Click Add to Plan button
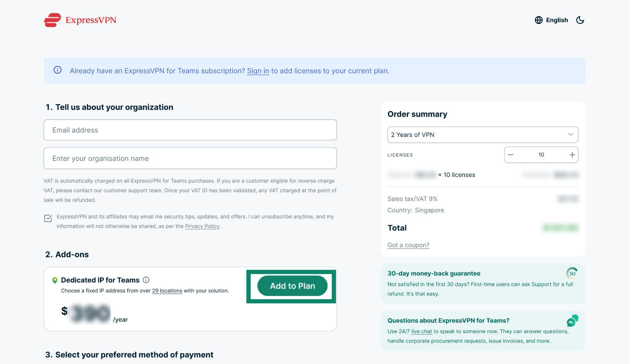The width and height of the screenshot is (629, 364). 292,286
